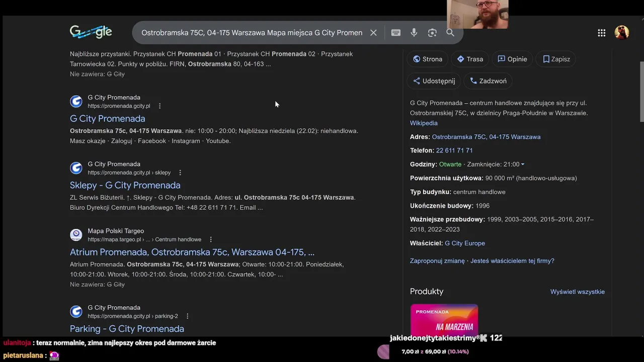Click the struck-through G City under the Targeo result
644x362 pixels.
tap(116, 285)
